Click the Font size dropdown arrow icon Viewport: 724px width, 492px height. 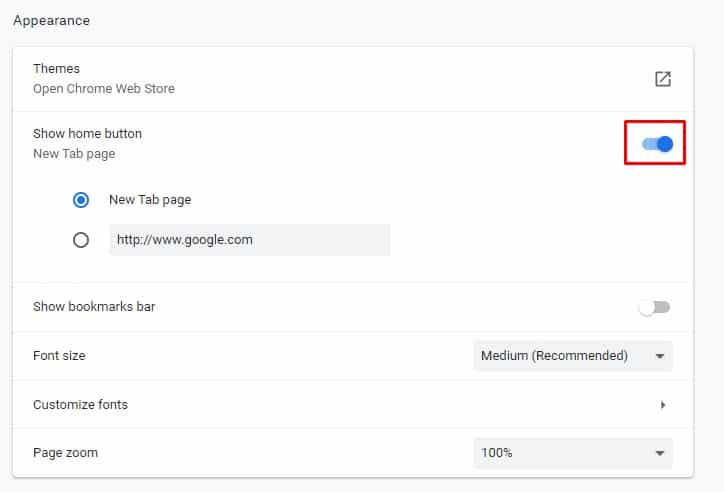pos(660,356)
